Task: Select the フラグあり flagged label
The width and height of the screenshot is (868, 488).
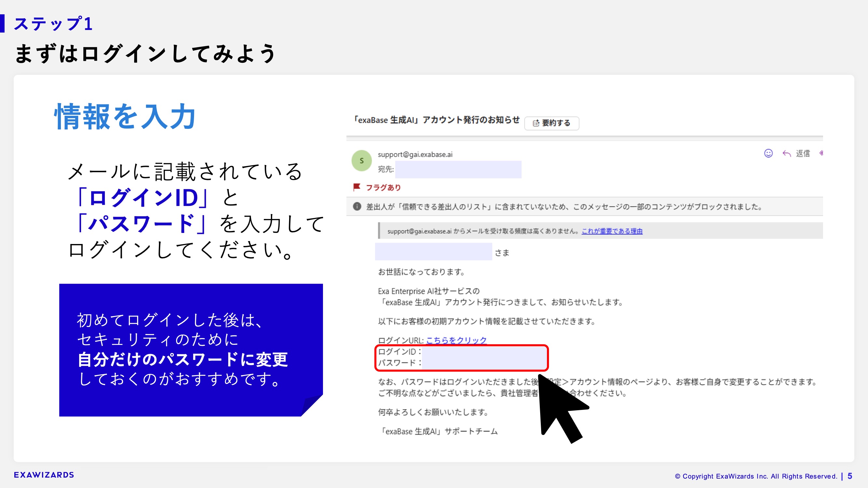Action: [x=384, y=188]
